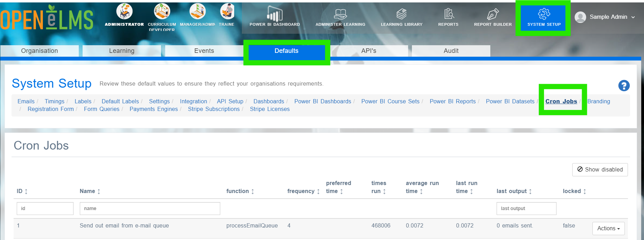Open the Stripe Licenses link
The image size is (644, 240).
[x=270, y=109]
